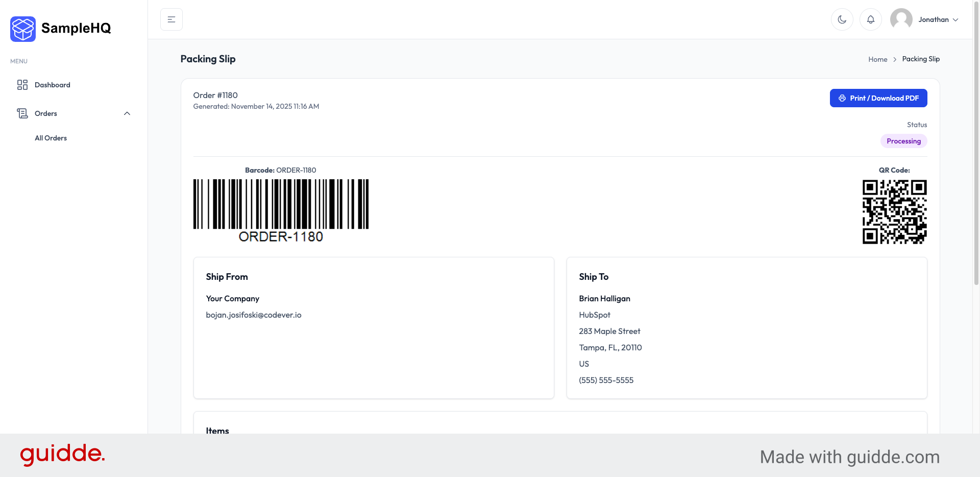Click the printer icon on the PDF button
Screen dimensions: 980x477
pos(842,98)
